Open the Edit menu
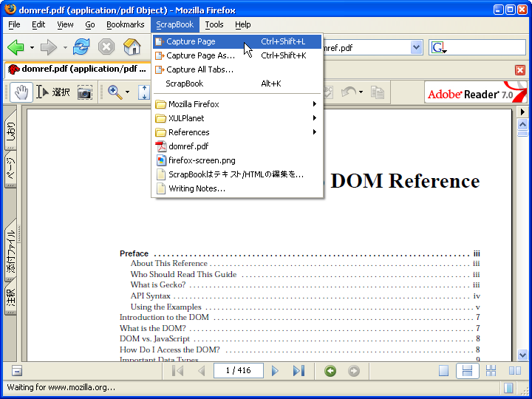532x399 pixels. coord(38,25)
